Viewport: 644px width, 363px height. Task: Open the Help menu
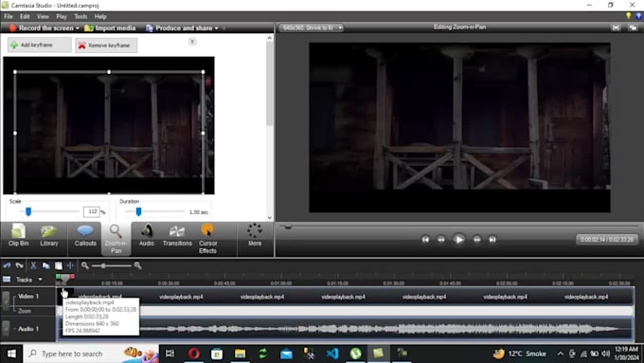pos(100,16)
